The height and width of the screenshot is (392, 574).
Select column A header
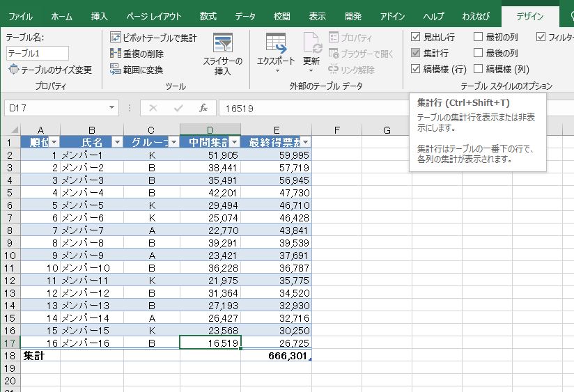40,130
